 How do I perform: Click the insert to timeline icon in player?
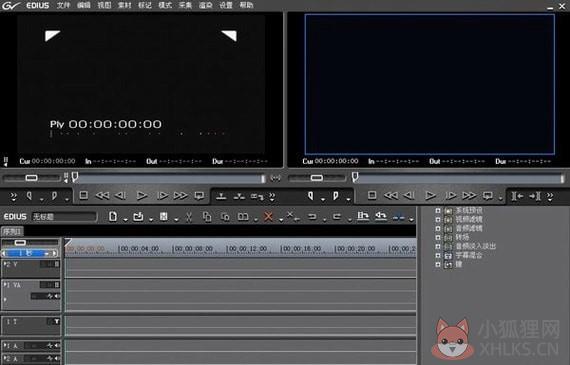(221, 196)
